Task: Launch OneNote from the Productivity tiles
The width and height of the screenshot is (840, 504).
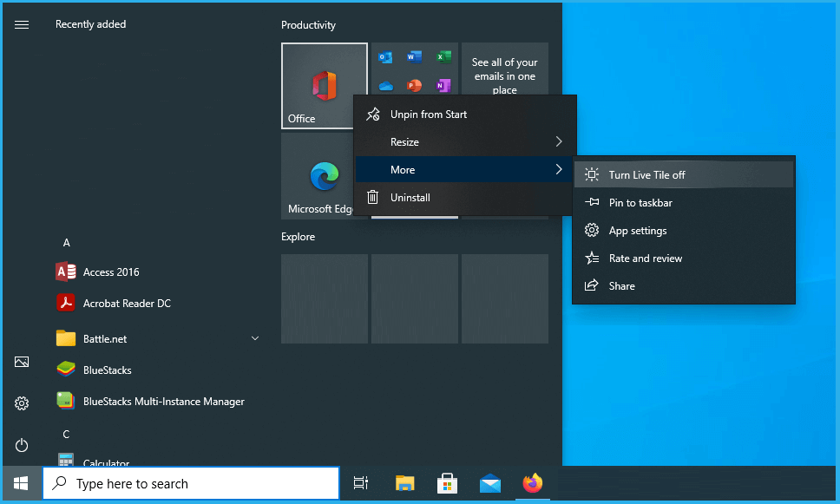Action: click(444, 85)
